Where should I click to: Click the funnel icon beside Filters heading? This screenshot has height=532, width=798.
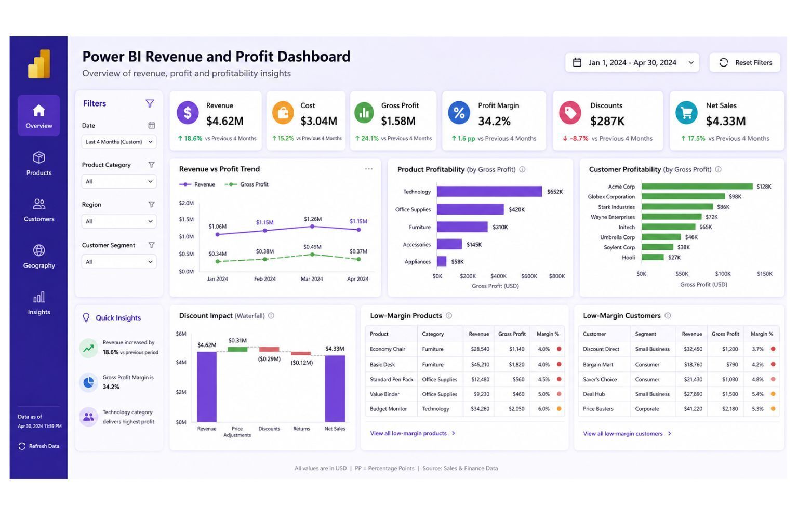(150, 103)
